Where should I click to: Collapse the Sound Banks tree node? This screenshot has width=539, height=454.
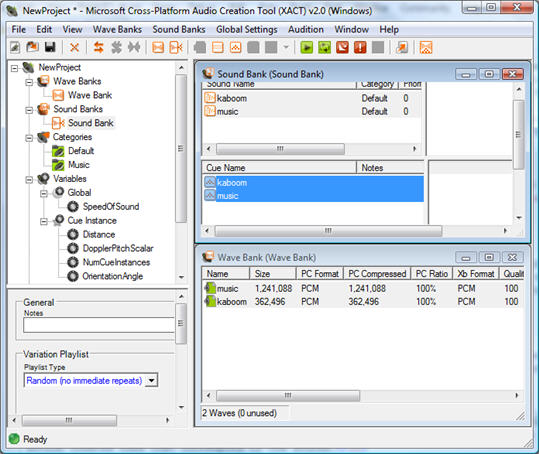click(29, 110)
